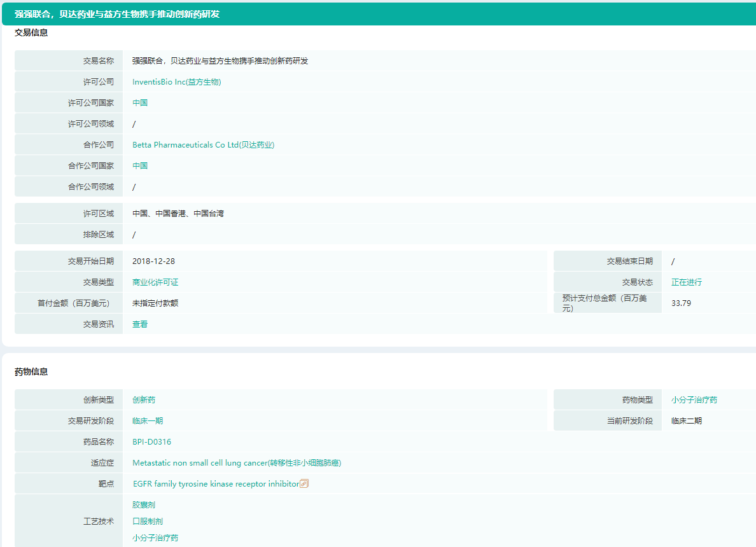756x547 pixels.
Task: Open Betta Pharmaceuticals Co Ltd(贝达药业) link
Action: click(203, 144)
